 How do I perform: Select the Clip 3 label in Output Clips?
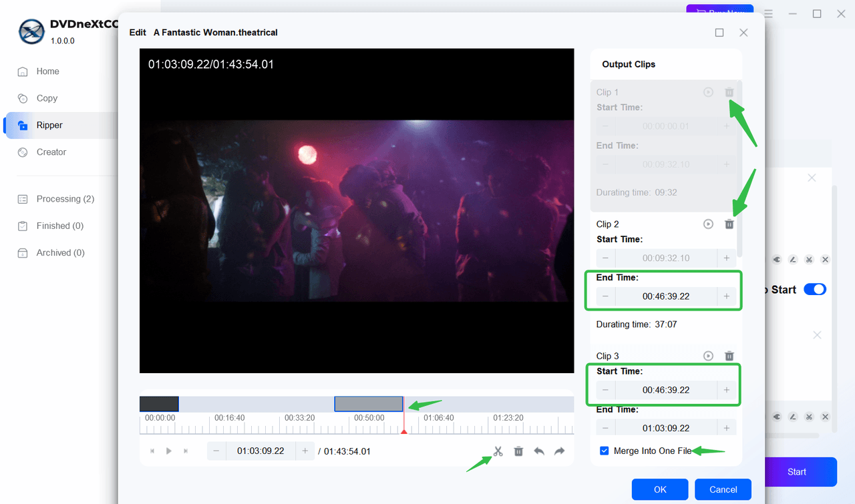(608, 356)
